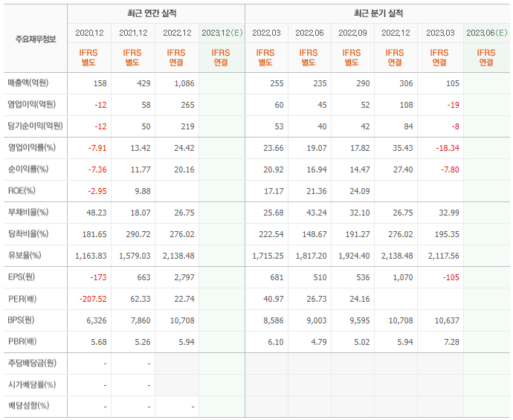Screen dimensions: 513x420
Task: Select the negative operating profit -19
Action: coord(453,106)
